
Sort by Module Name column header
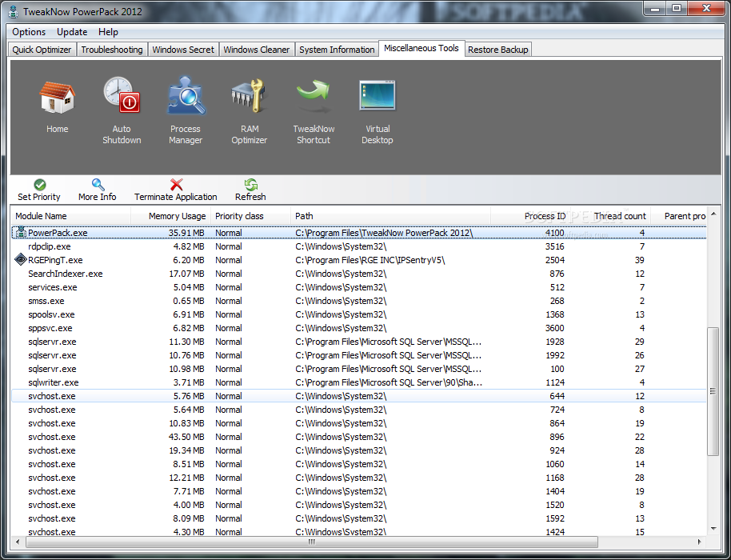71,216
